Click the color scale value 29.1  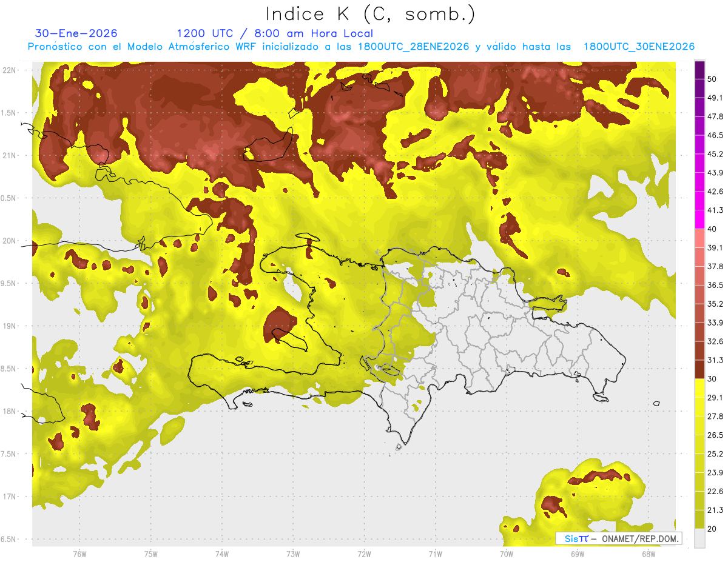click(715, 398)
